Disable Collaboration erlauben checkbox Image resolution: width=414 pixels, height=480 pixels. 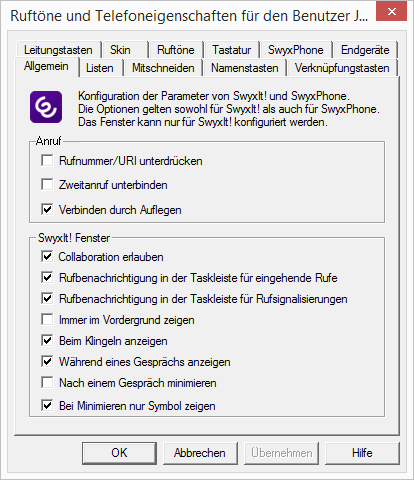pyautogui.click(x=47, y=256)
